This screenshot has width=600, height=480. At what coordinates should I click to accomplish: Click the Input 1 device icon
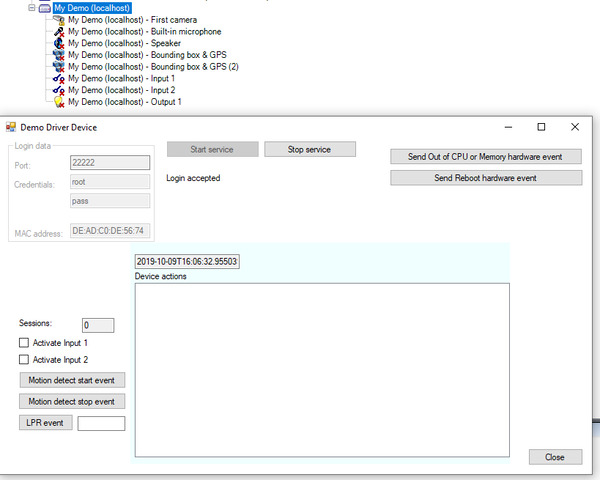[60, 78]
